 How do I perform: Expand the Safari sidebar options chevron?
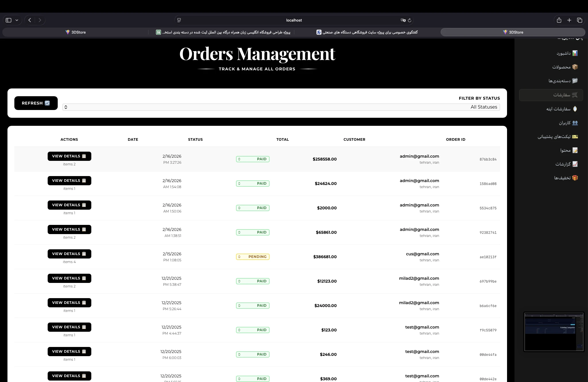[x=17, y=20]
